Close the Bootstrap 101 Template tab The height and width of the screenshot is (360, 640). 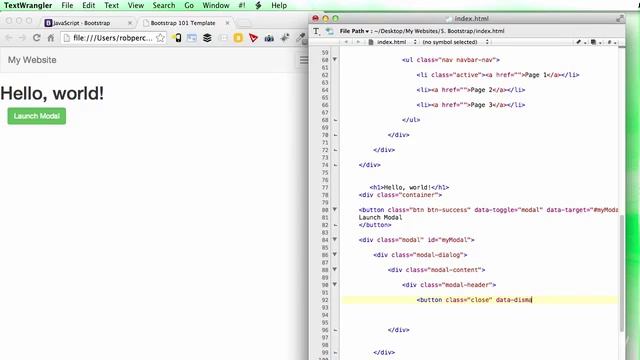[227, 23]
